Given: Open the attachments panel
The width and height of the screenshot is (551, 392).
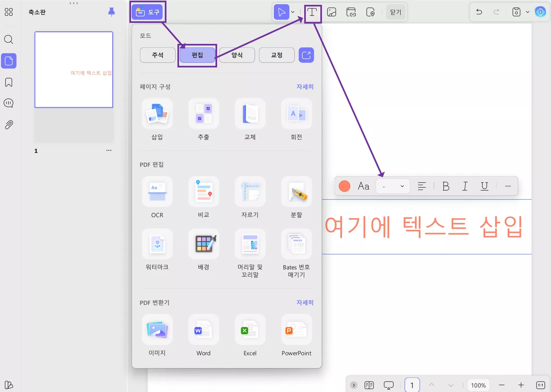Looking at the screenshot, I should 9,125.
